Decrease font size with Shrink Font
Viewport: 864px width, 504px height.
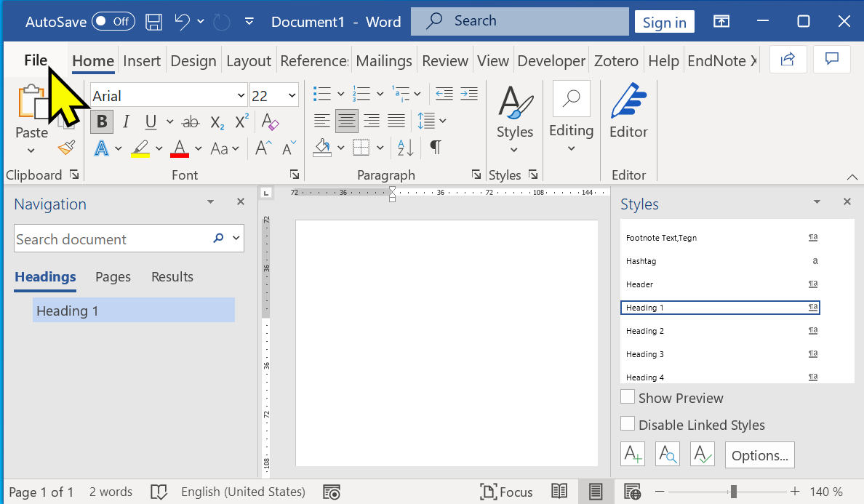click(289, 148)
